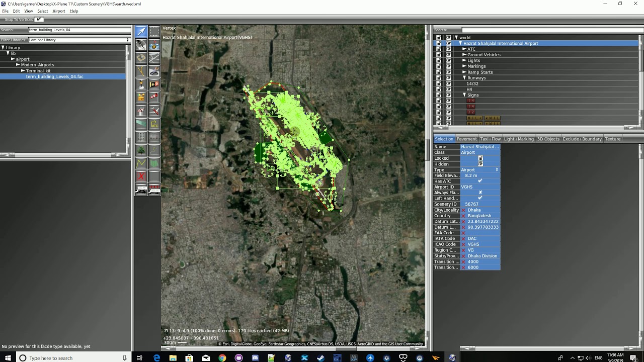
Task: Select the tree Object tool
Action: click(x=141, y=150)
